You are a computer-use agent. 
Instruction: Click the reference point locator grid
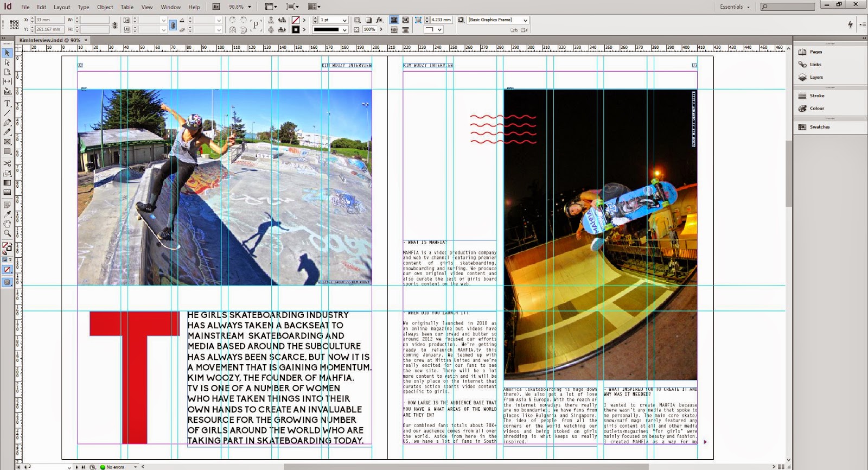click(x=14, y=24)
